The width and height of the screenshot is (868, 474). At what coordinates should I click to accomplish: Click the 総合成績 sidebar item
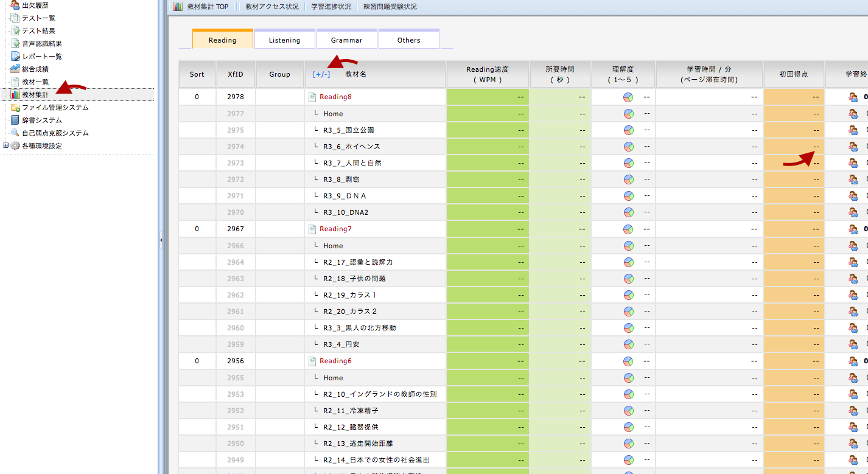click(x=35, y=69)
